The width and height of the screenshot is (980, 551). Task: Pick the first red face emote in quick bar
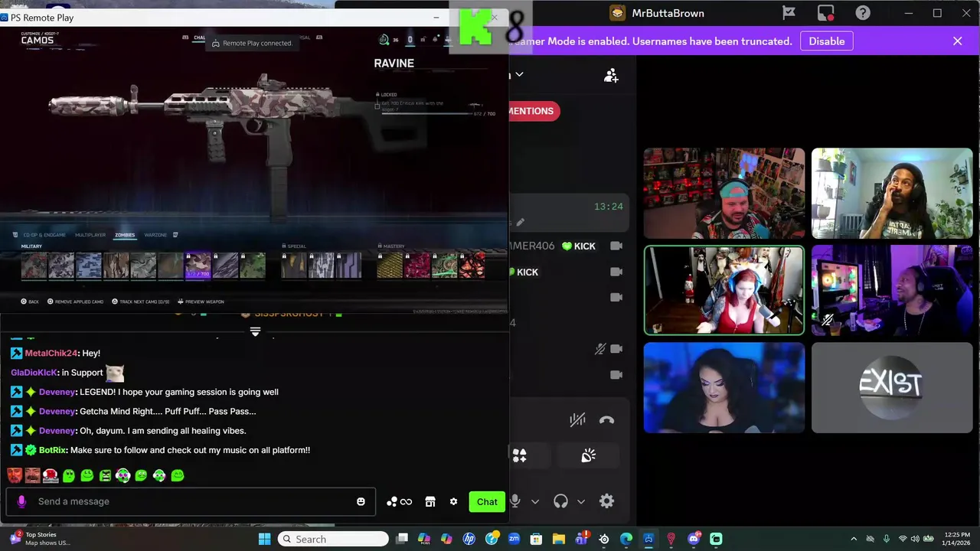click(15, 475)
